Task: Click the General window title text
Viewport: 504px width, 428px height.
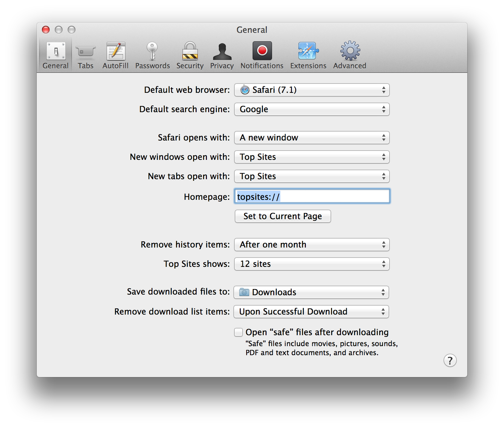Action: coord(252,30)
